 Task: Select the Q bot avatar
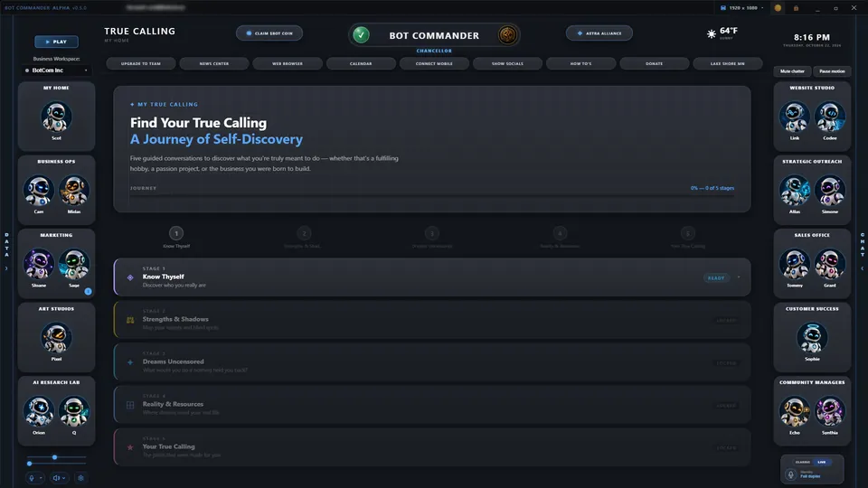coord(73,411)
